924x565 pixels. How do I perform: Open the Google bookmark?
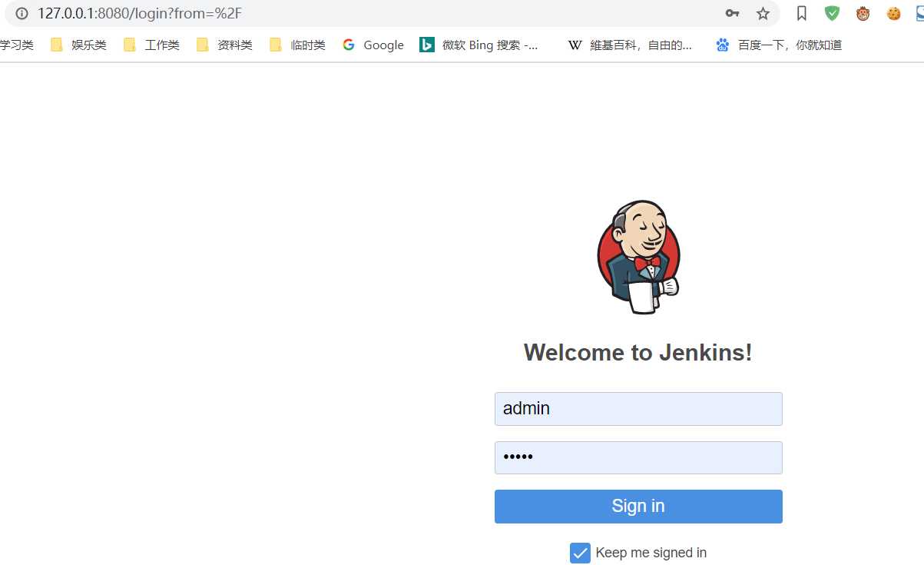(373, 45)
